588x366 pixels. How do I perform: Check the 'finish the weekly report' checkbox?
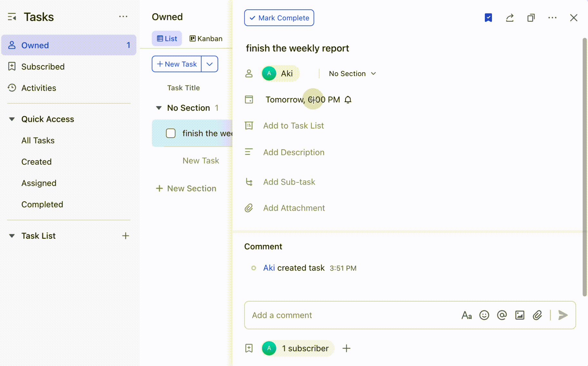171,133
